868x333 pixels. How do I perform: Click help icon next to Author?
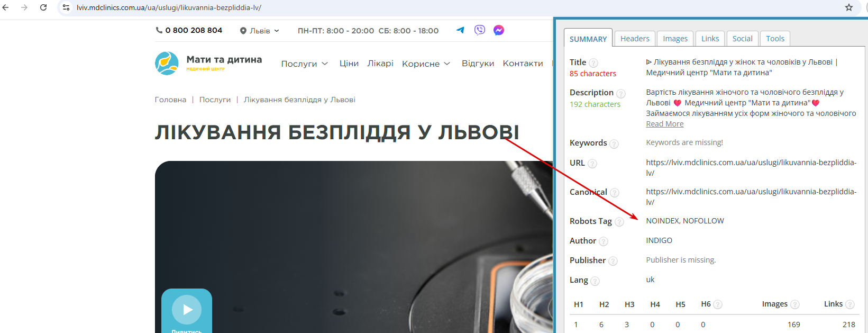pyautogui.click(x=604, y=241)
